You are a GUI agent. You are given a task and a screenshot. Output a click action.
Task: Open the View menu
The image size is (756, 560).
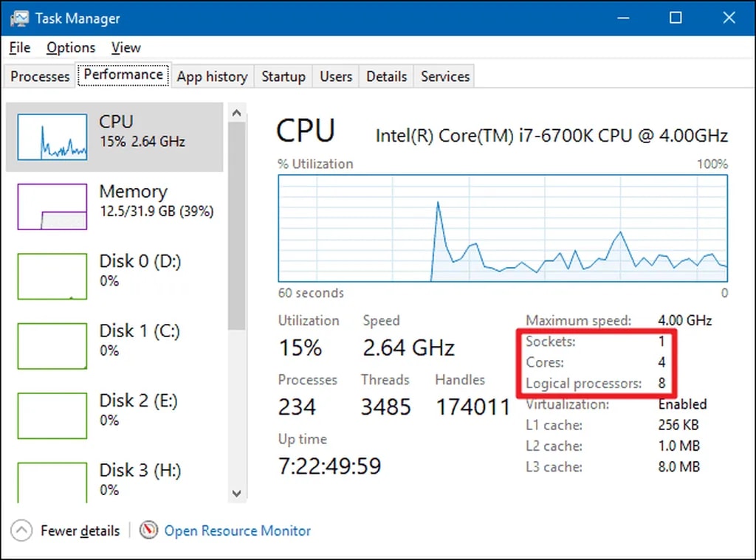pyautogui.click(x=126, y=47)
